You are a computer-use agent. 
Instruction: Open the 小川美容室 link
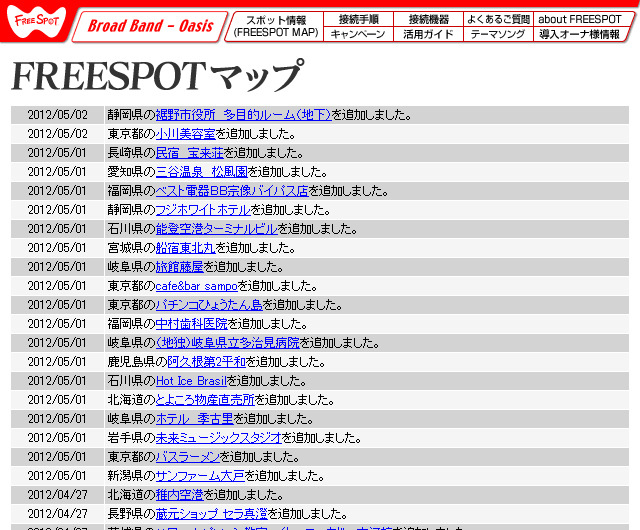click(x=185, y=134)
